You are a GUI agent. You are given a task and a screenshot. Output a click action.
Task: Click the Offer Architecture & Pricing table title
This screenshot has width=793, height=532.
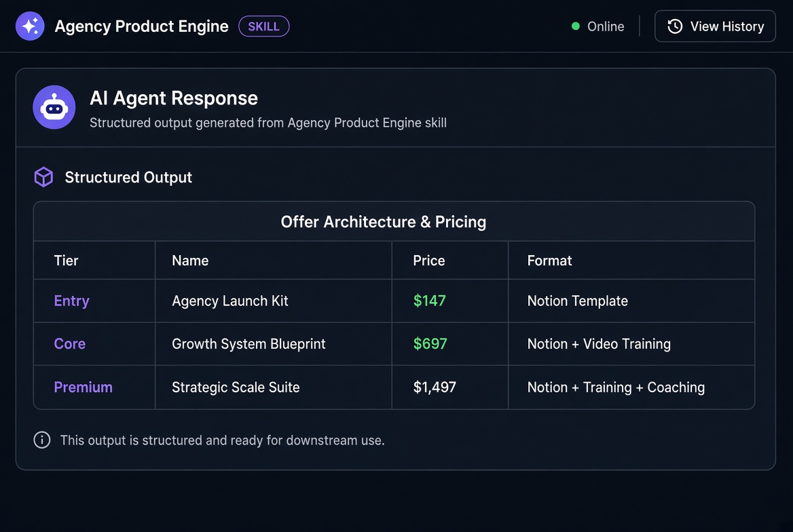click(384, 222)
